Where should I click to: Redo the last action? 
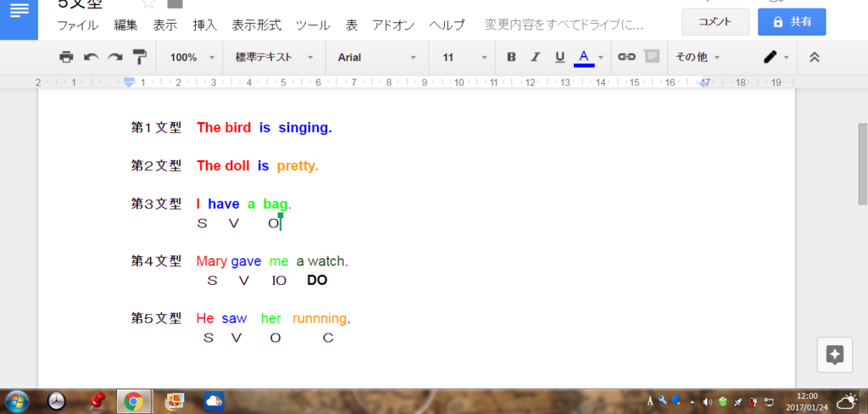tap(115, 57)
